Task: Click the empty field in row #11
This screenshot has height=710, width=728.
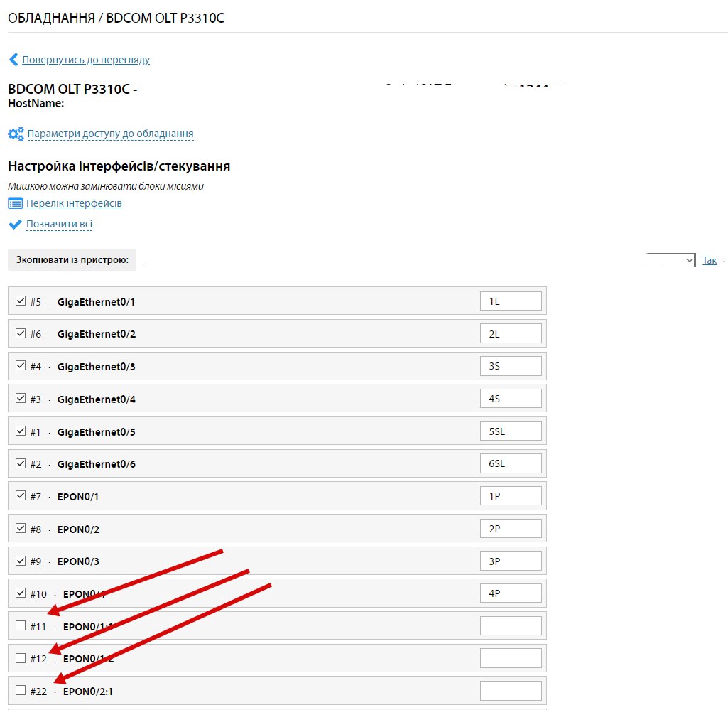Action: click(511, 626)
